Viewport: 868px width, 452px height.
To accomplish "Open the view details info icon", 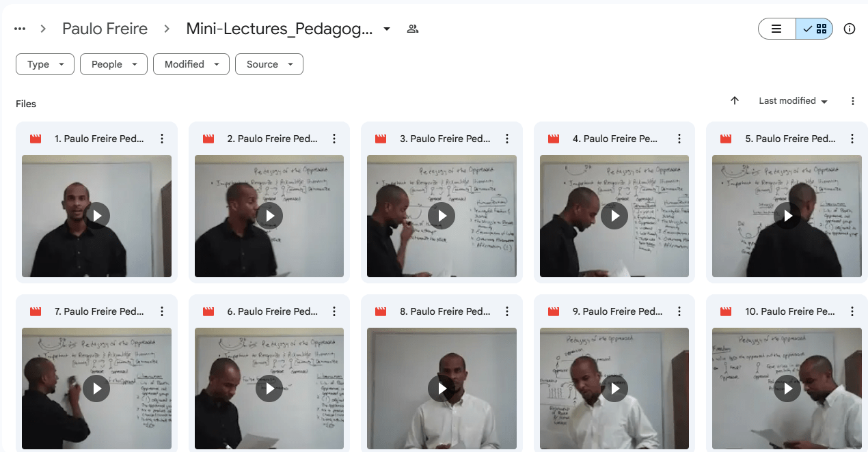I will pyautogui.click(x=850, y=29).
